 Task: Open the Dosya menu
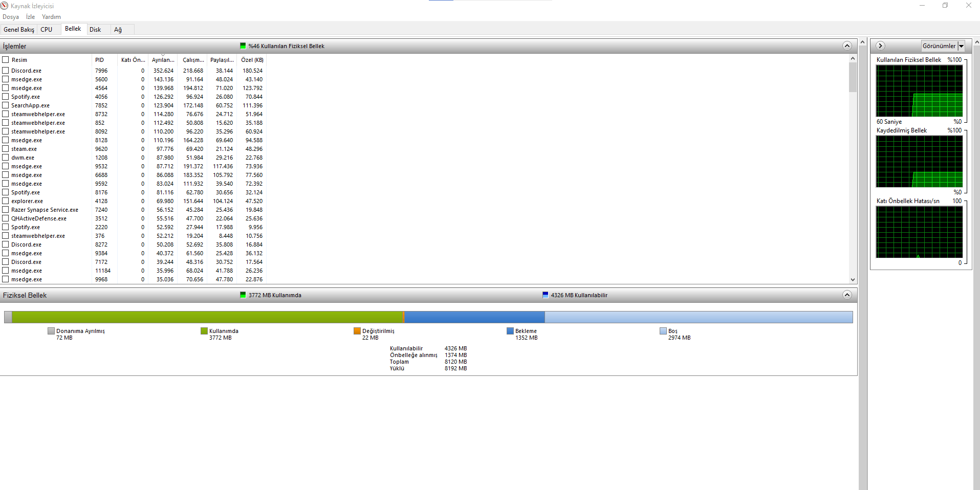[11, 17]
